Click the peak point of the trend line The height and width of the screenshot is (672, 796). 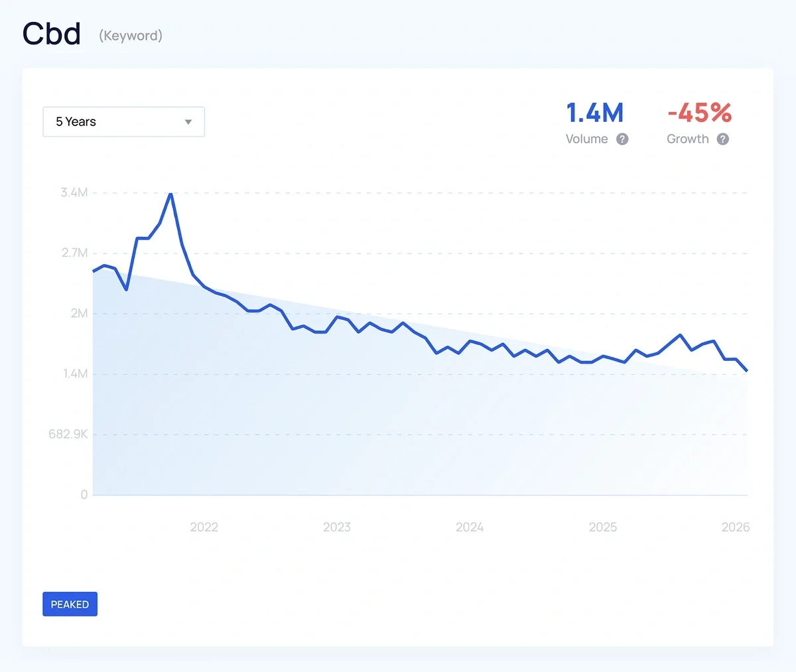click(170, 194)
